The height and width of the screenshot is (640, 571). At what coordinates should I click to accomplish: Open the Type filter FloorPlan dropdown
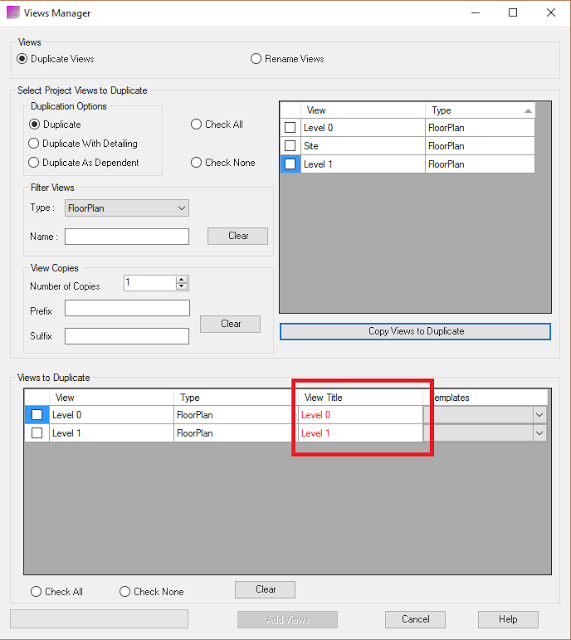tap(127, 208)
